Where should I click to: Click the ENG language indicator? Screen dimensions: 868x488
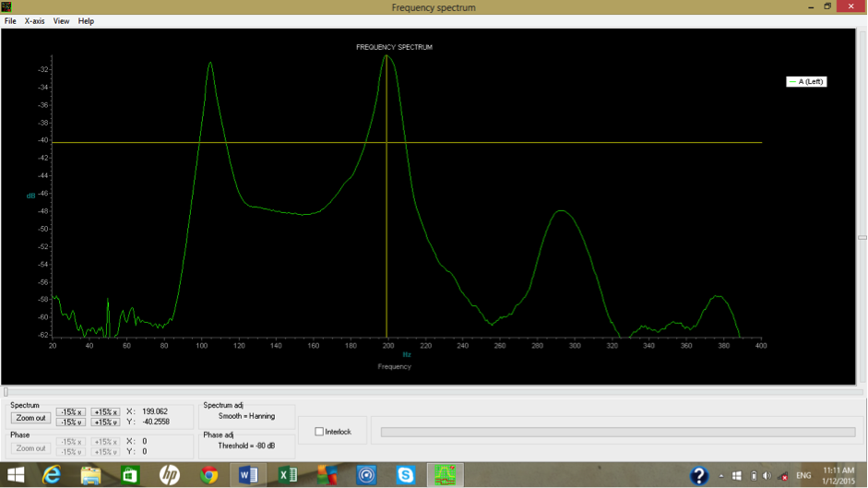pyautogui.click(x=803, y=476)
